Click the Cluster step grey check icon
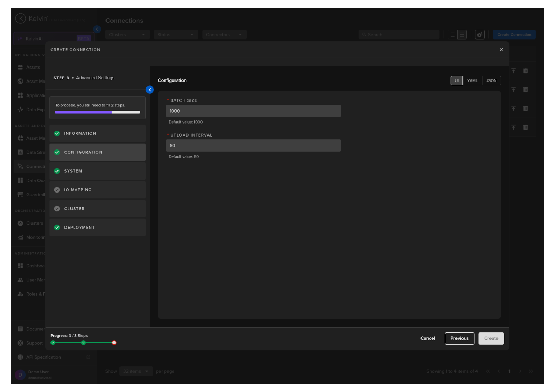This screenshot has height=392, width=555. (57, 209)
